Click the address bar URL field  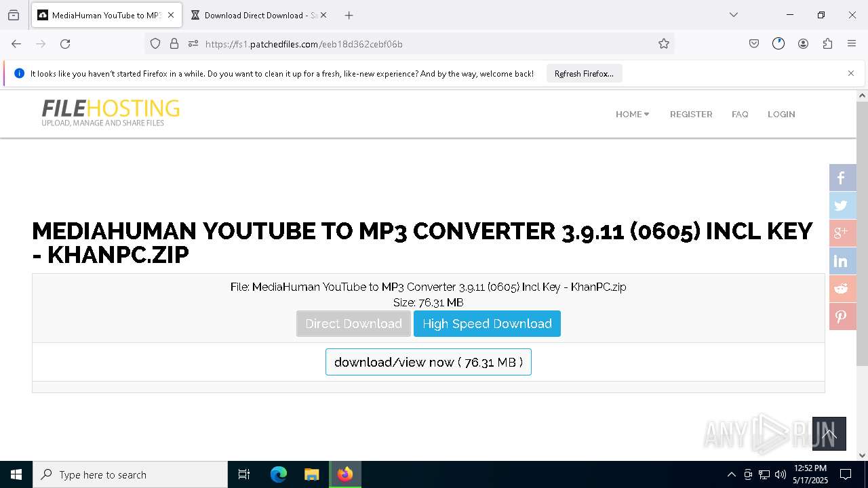coord(427,44)
